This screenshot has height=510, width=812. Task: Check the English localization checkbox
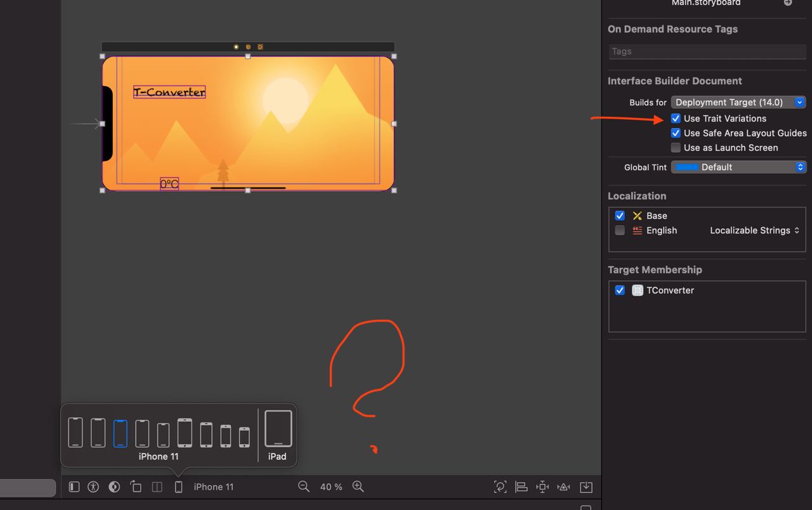pos(620,230)
